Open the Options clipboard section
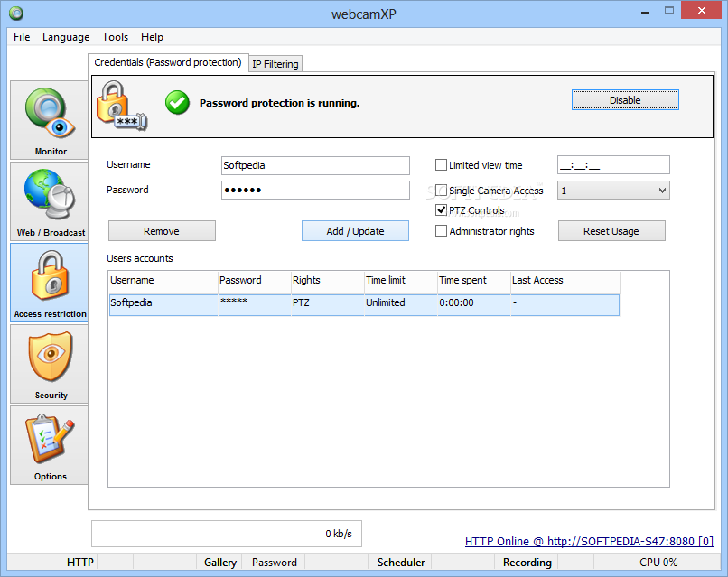728x577 pixels. tap(49, 445)
